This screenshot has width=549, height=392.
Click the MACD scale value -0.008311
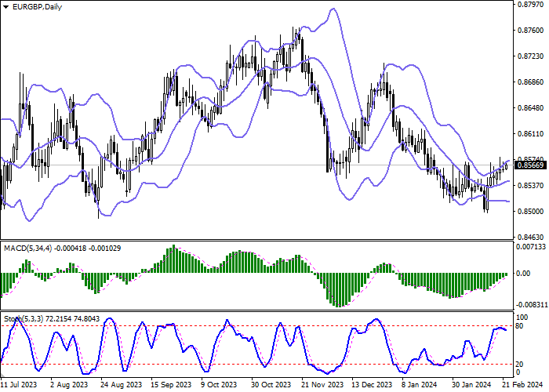coord(531,305)
